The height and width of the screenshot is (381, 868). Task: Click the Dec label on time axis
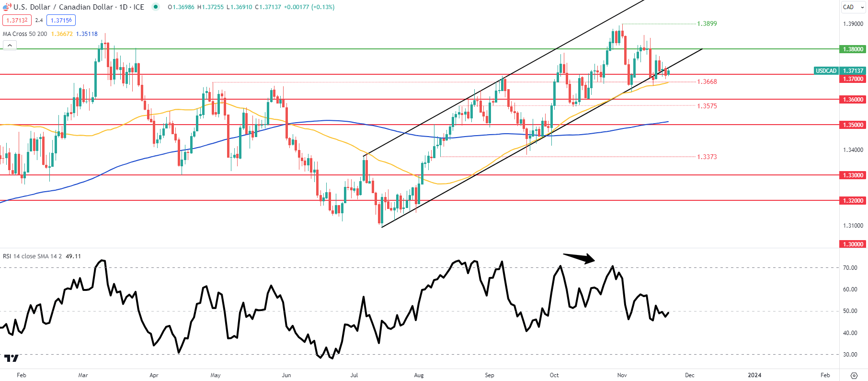coord(689,375)
